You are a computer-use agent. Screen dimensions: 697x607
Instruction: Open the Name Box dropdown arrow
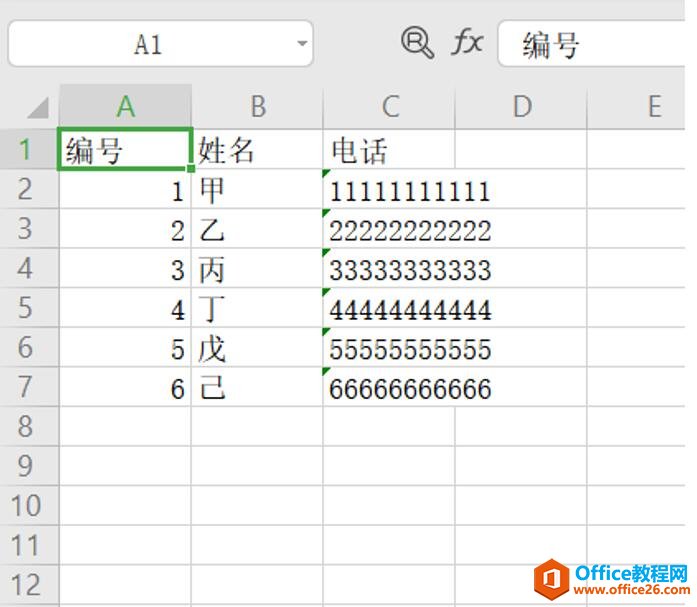click(x=302, y=44)
